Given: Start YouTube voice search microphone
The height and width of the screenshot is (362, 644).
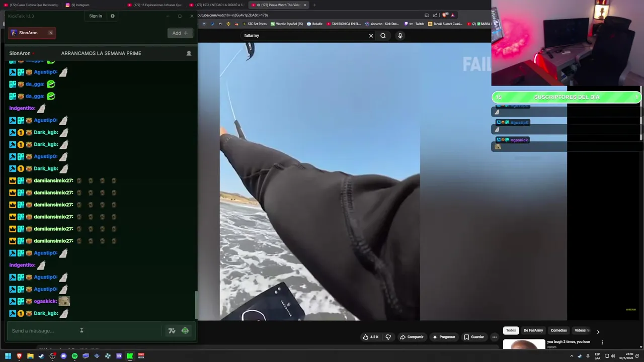Looking at the screenshot, I should pos(400,36).
